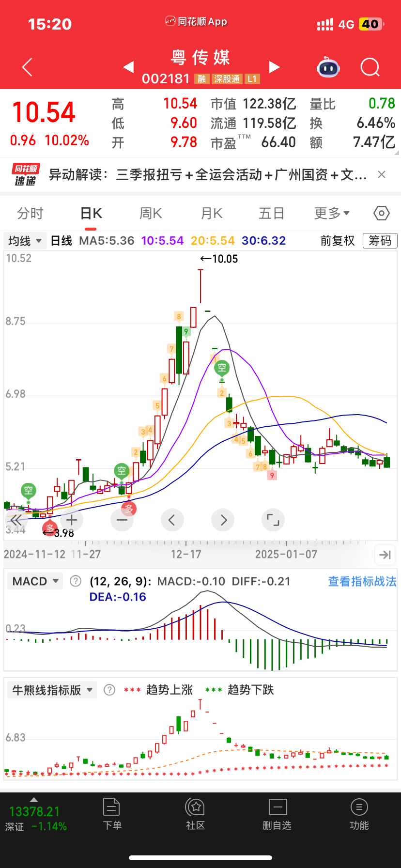Tap the 量比 0.78 value
This screenshot has width=401, height=868.
353,104
